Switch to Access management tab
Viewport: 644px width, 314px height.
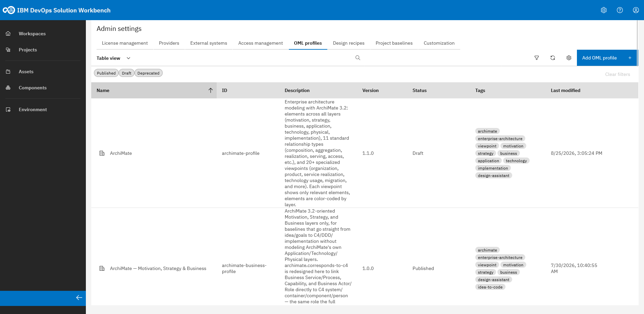pyautogui.click(x=261, y=43)
